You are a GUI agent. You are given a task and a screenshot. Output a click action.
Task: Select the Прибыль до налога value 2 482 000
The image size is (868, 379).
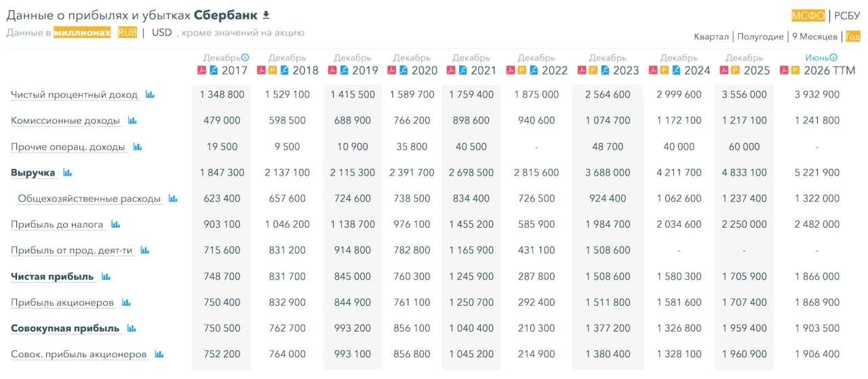click(817, 224)
